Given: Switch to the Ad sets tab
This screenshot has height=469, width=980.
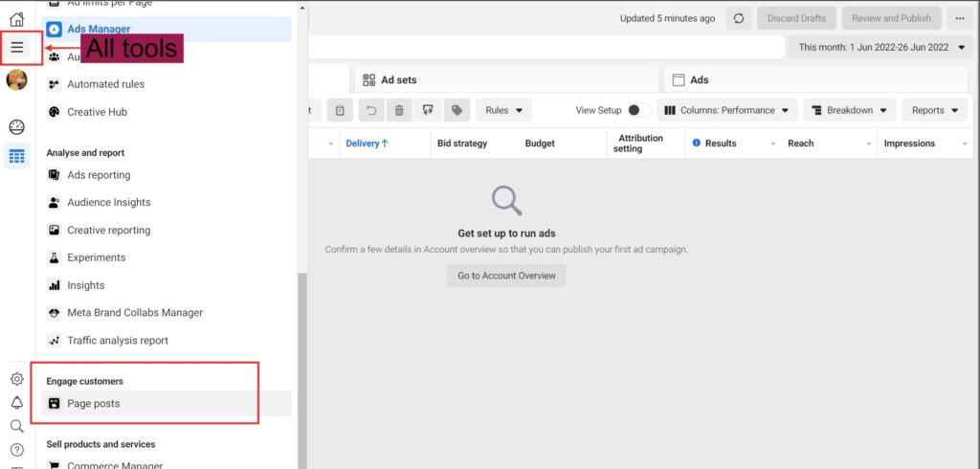Looking at the screenshot, I should point(507,80).
